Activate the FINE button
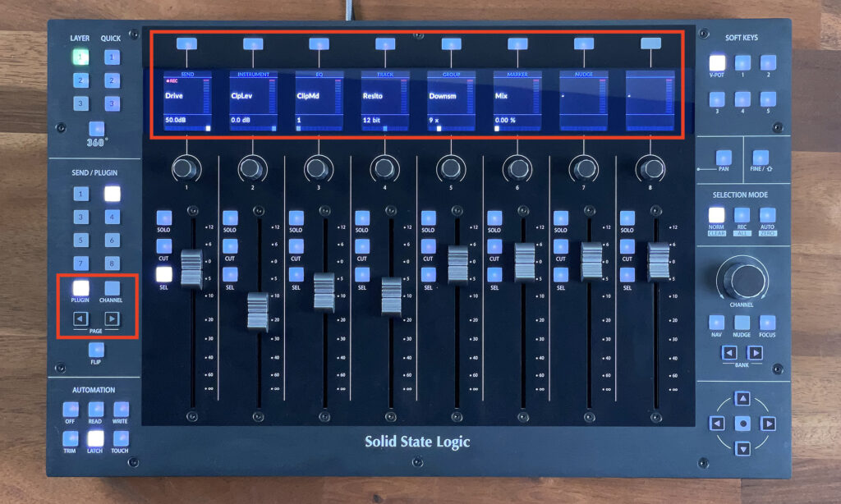 761,157
